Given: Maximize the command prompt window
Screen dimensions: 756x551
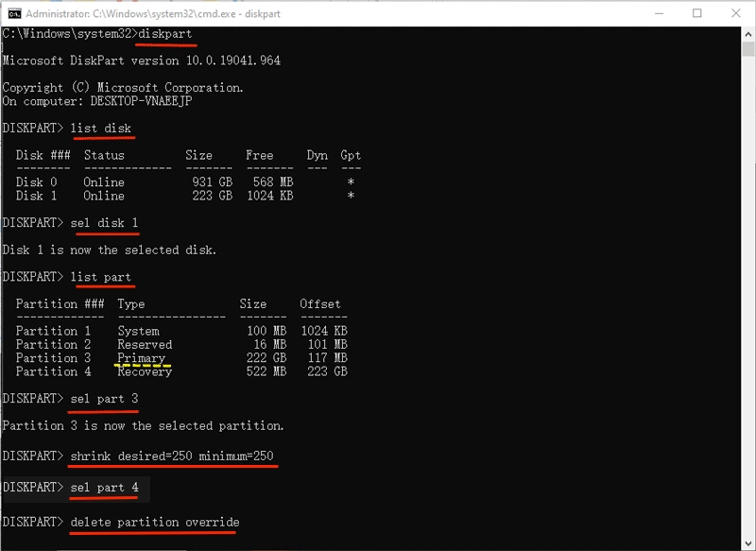Looking at the screenshot, I should [697, 13].
